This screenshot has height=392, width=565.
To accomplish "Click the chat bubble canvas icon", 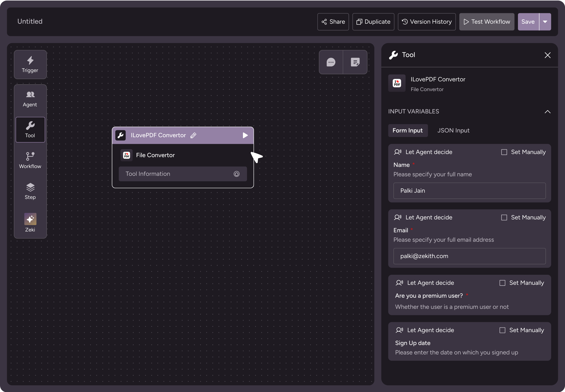I will pos(331,62).
